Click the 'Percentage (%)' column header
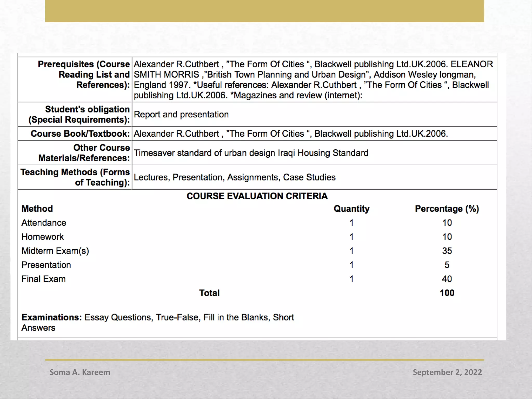The height and width of the screenshot is (399, 532). 447,209
